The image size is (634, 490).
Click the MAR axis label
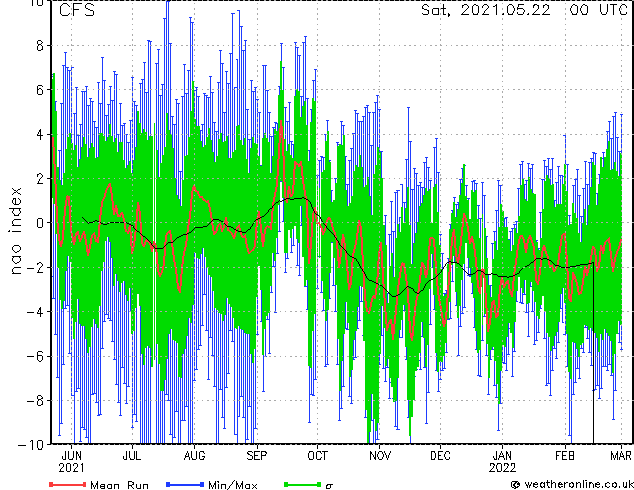pos(621,456)
